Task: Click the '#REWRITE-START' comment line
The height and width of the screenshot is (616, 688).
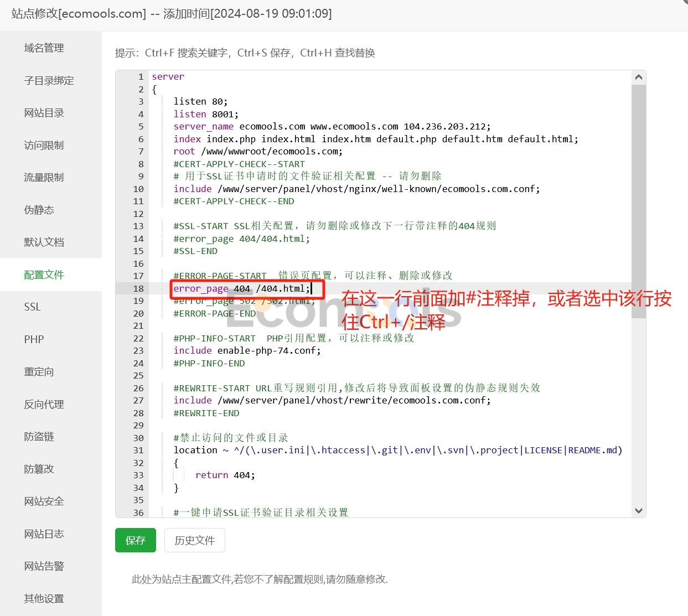Action: pos(357,388)
